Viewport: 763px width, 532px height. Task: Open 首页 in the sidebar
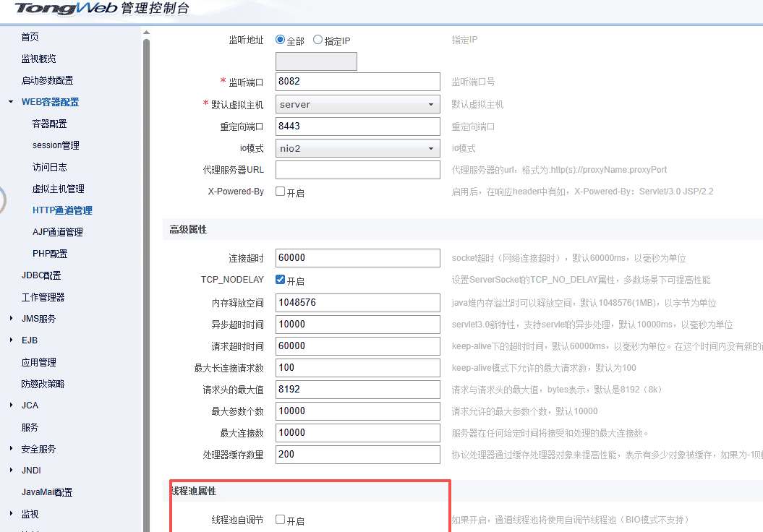(30, 37)
